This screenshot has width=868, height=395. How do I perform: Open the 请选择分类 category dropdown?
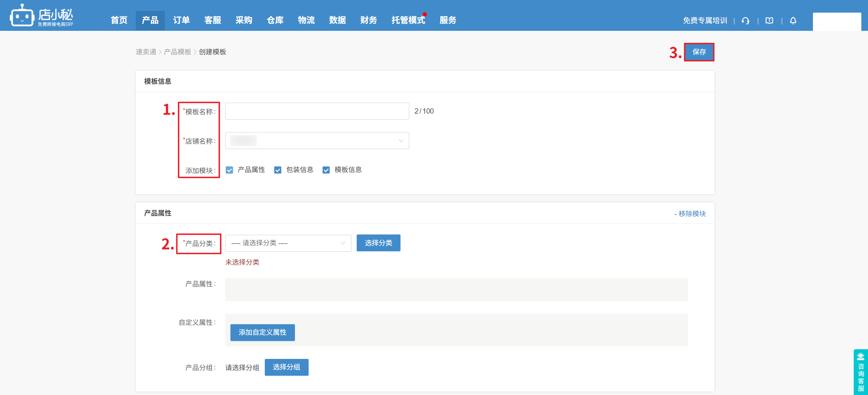(288, 243)
